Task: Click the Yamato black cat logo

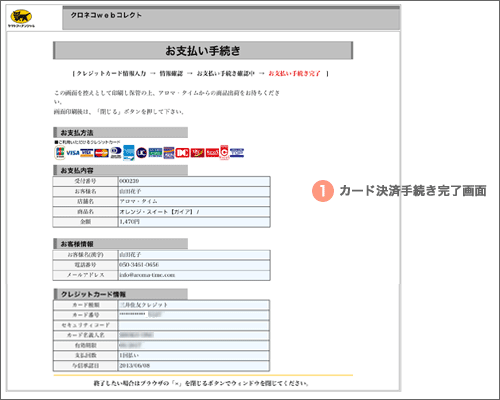Action: [x=21, y=18]
